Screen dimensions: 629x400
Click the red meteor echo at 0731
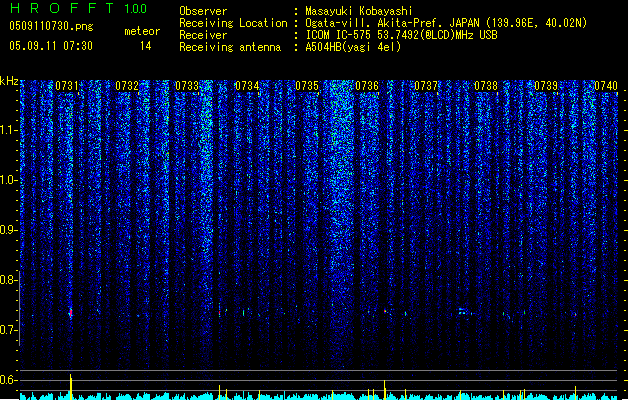pos(71,313)
